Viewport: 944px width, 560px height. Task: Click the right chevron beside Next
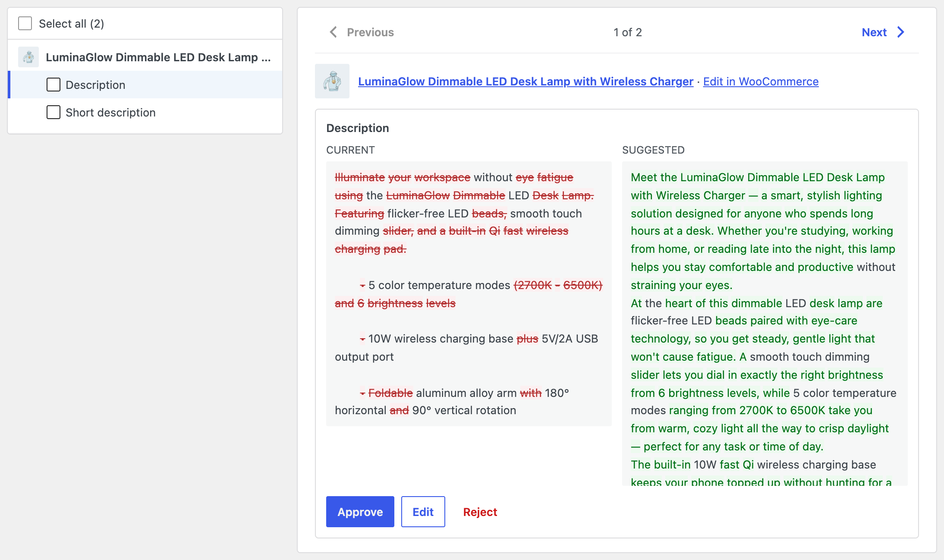click(901, 32)
